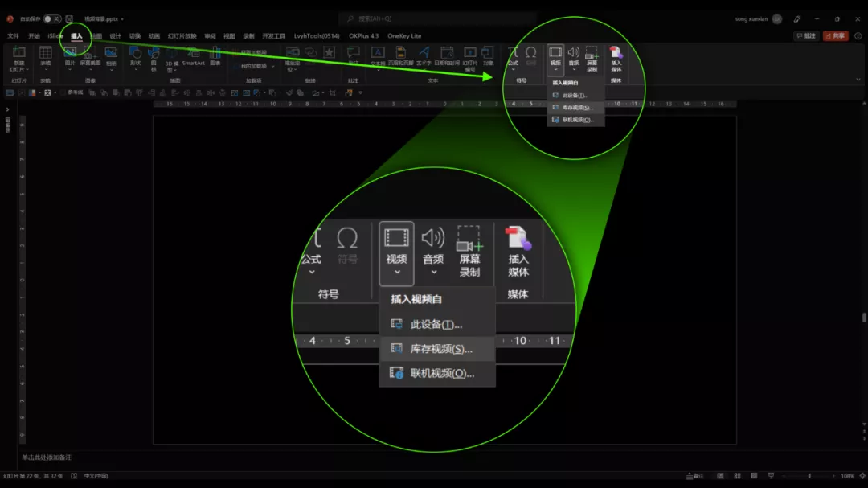Click the save icon in title bar
The image size is (868, 488).
[x=69, y=18]
